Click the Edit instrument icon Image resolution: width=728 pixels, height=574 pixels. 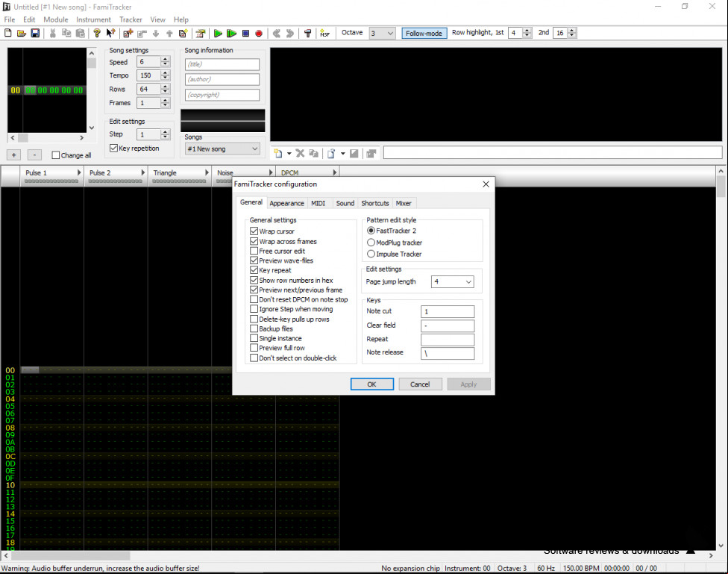(x=371, y=153)
